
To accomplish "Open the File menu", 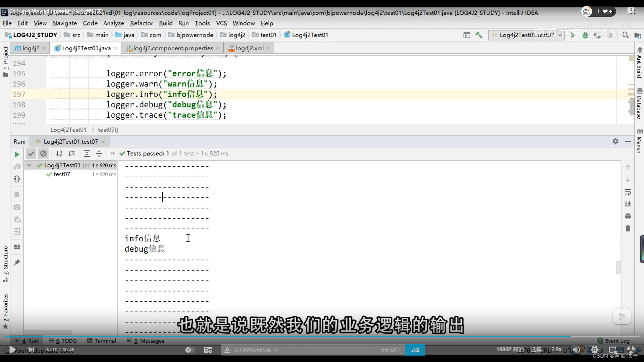I will 7,23.
